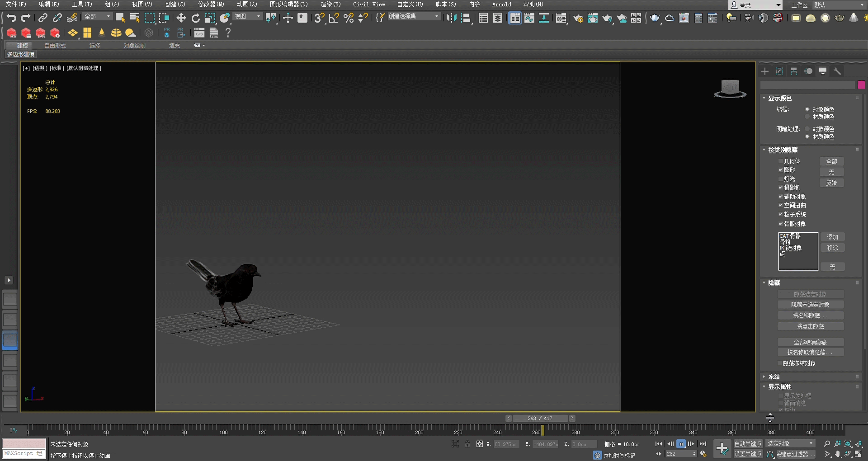Image resolution: width=868 pixels, height=461 pixels.
Task: Open the Render Setup dialog
Action: coord(578,18)
